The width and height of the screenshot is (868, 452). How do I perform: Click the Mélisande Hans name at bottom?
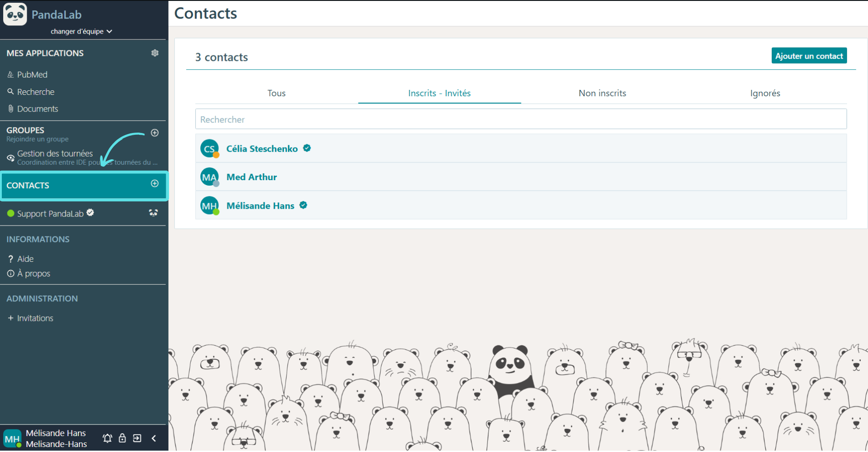(56, 433)
